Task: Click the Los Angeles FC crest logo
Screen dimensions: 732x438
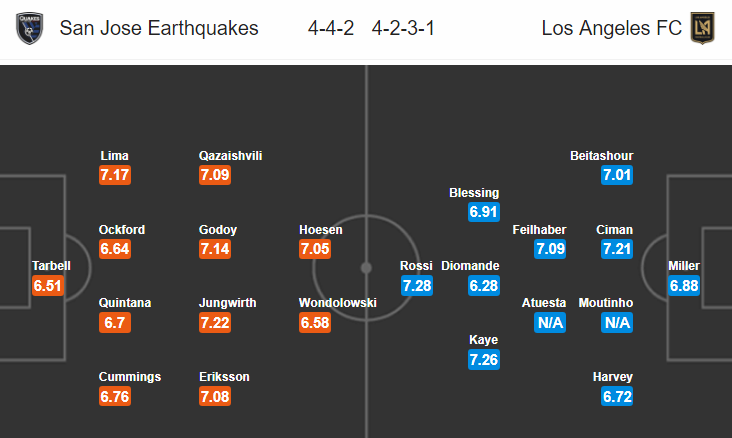Action: (x=702, y=28)
